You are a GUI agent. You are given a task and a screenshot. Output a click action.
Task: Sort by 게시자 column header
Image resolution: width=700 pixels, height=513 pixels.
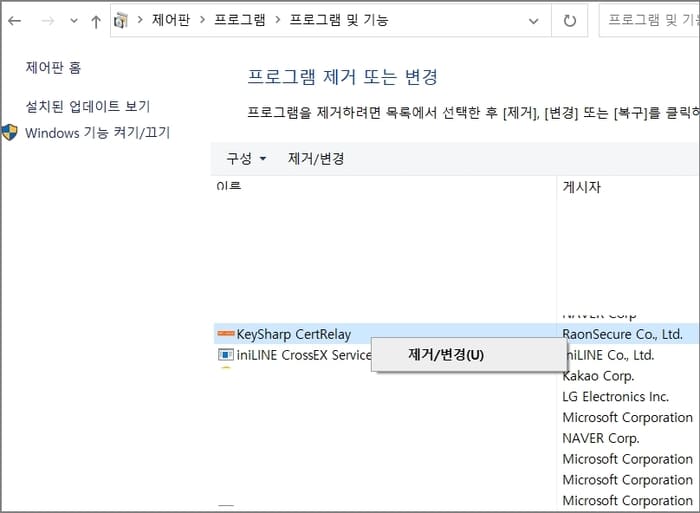click(x=582, y=187)
